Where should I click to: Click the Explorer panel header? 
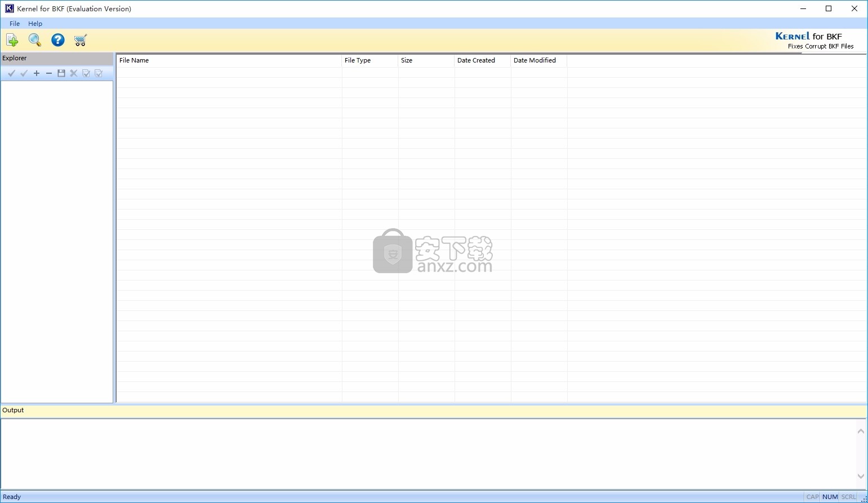[x=57, y=58]
